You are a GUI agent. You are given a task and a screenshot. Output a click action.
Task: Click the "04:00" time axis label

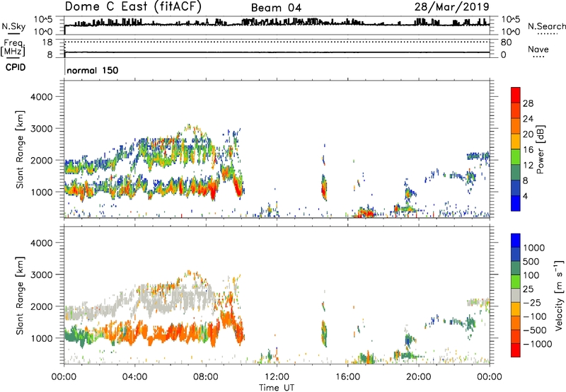coord(134,377)
